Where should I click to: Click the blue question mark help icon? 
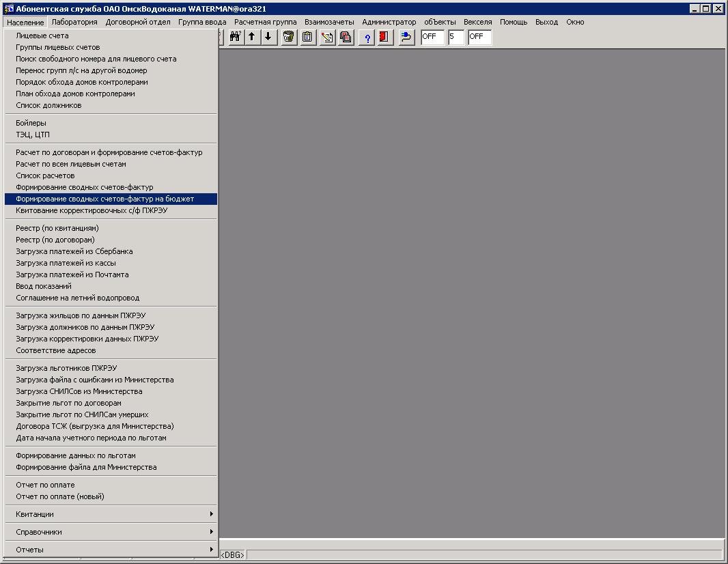pyautogui.click(x=367, y=37)
